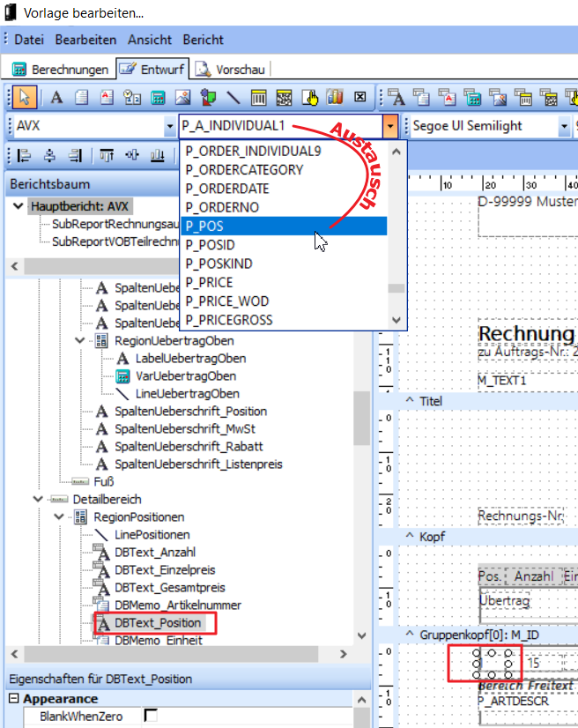Pick the Shape component tool
This screenshot has height=728, width=578.
coord(208,98)
